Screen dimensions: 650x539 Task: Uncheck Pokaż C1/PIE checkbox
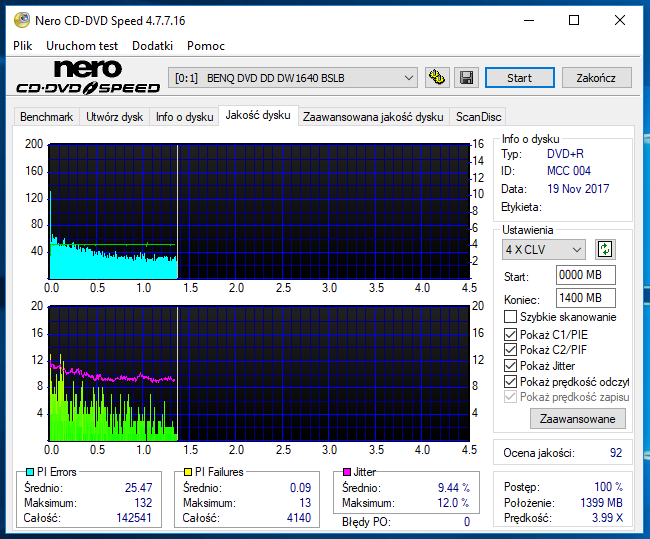[510, 334]
